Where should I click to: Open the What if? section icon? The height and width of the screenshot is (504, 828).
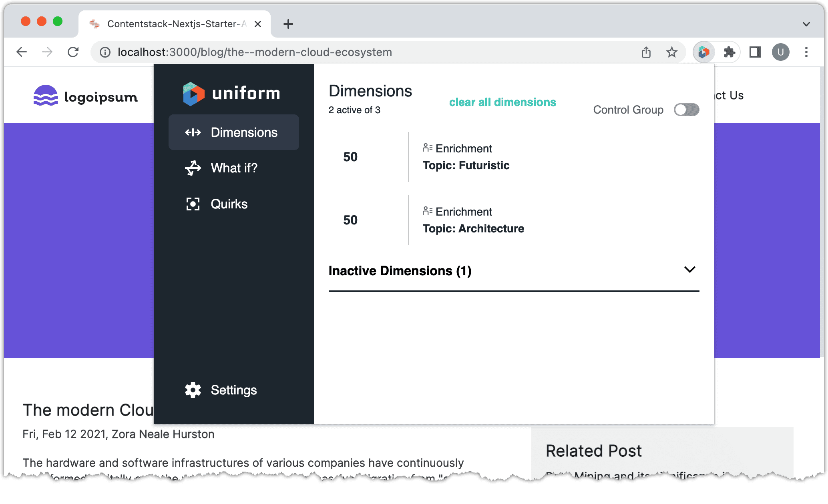193,168
